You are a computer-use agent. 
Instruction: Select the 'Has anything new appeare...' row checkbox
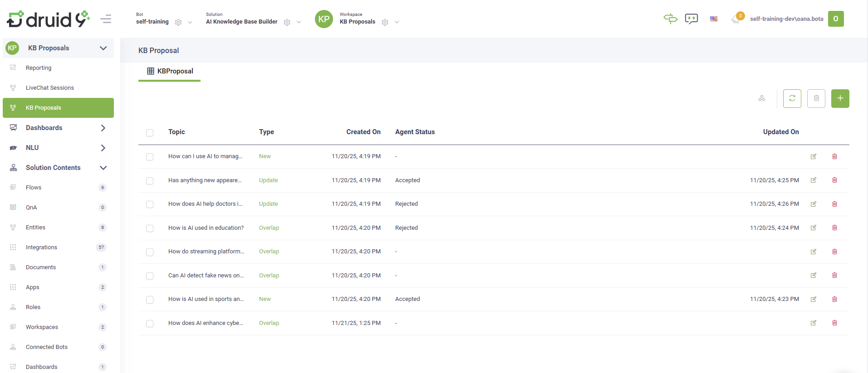150,181
